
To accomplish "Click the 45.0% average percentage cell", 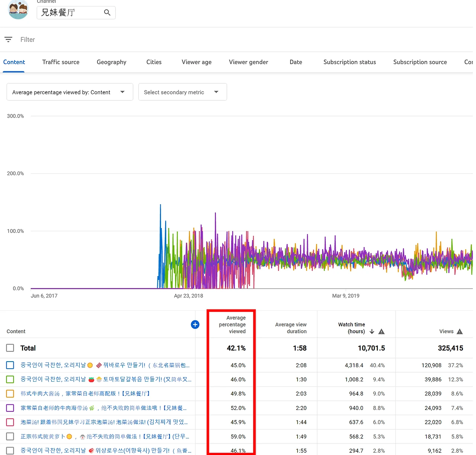I will point(238,365).
